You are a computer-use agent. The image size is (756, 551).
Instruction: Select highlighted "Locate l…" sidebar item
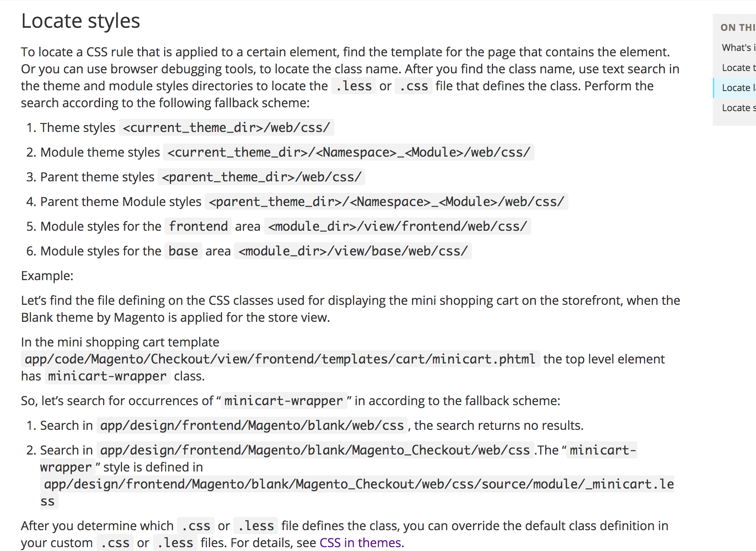tap(737, 88)
